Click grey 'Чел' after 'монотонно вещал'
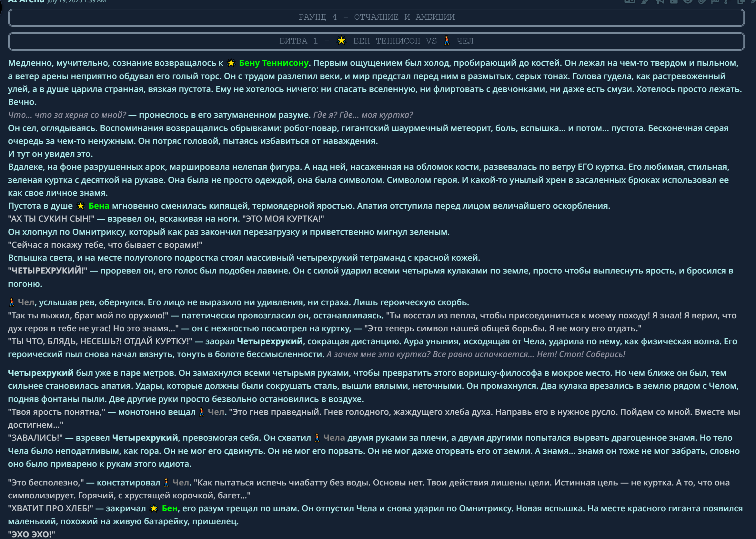The image size is (756, 539). click(x=216, y=412)
